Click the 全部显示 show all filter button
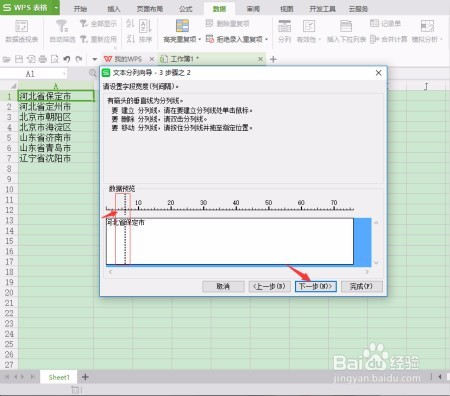This screenshot has width=450, height=396. tap(98, 24)
